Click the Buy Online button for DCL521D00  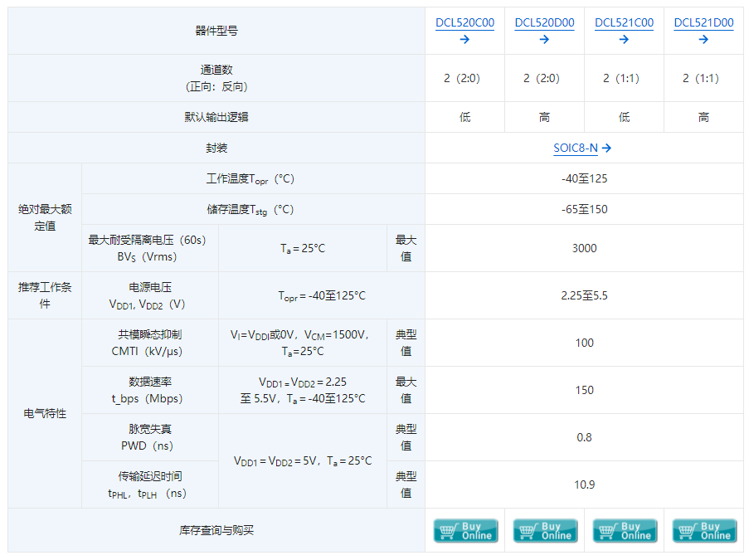click(704, 530)
